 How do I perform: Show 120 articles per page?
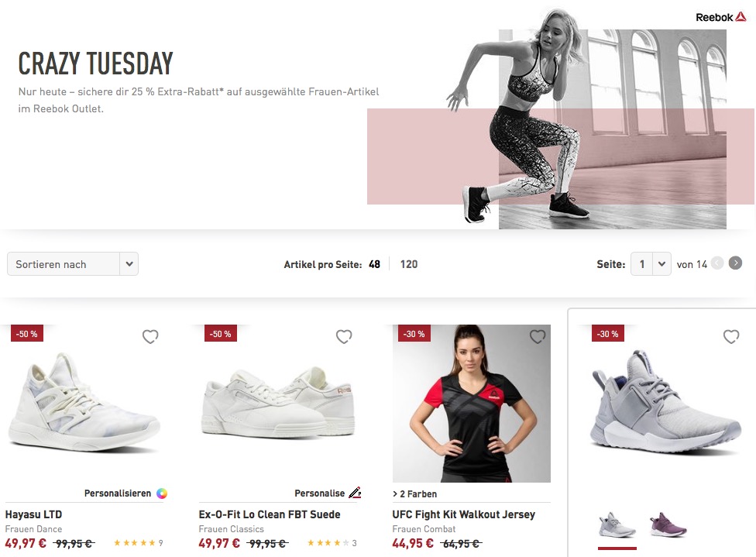(409, 264)
